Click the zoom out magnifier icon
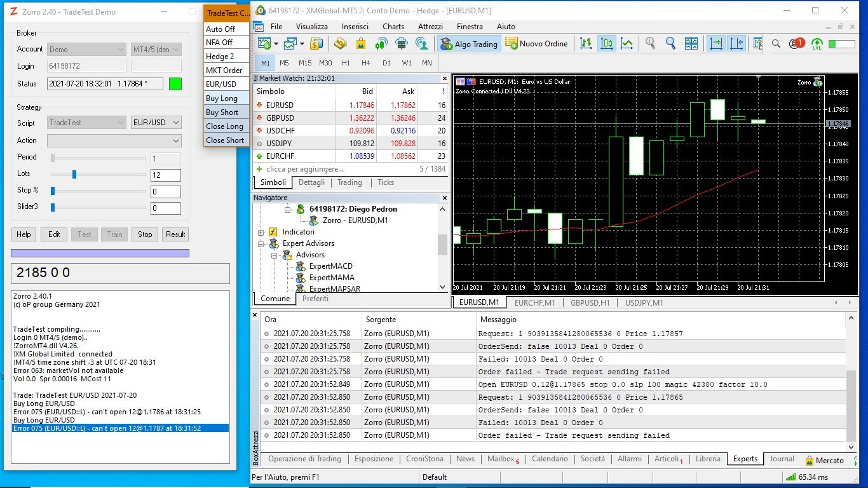 pyautogui.click(x=670, y=44)
